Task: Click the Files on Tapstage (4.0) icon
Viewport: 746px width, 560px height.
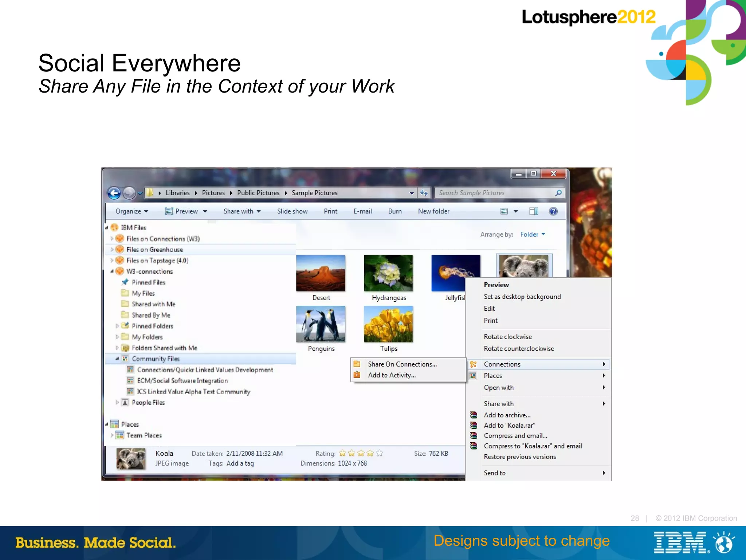Action: tap(120, 260)
